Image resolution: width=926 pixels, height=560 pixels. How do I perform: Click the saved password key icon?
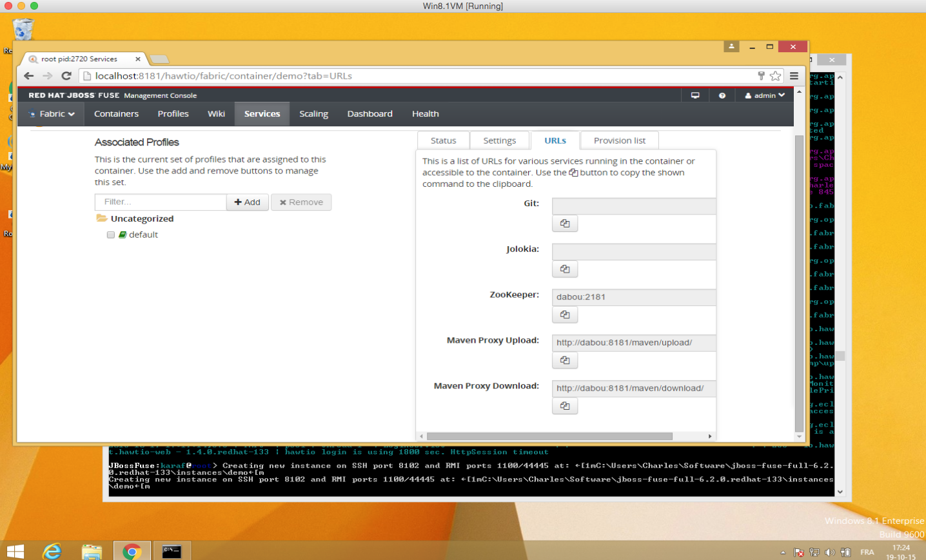[761, 76]
